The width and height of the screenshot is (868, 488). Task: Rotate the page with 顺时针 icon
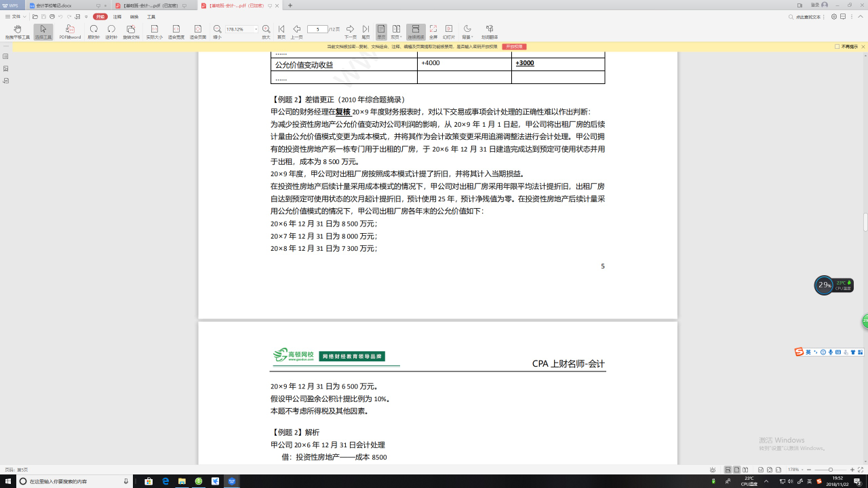tap(95, 30)
